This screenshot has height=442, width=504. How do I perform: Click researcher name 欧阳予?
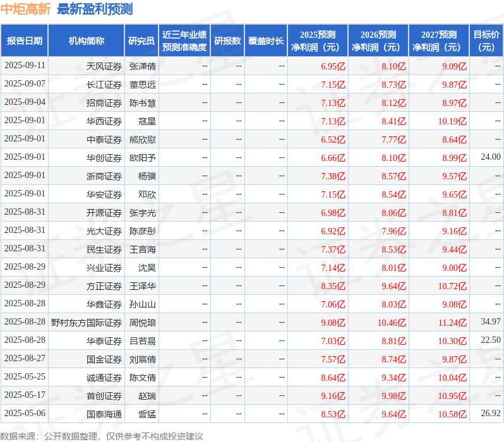(142, 158)
